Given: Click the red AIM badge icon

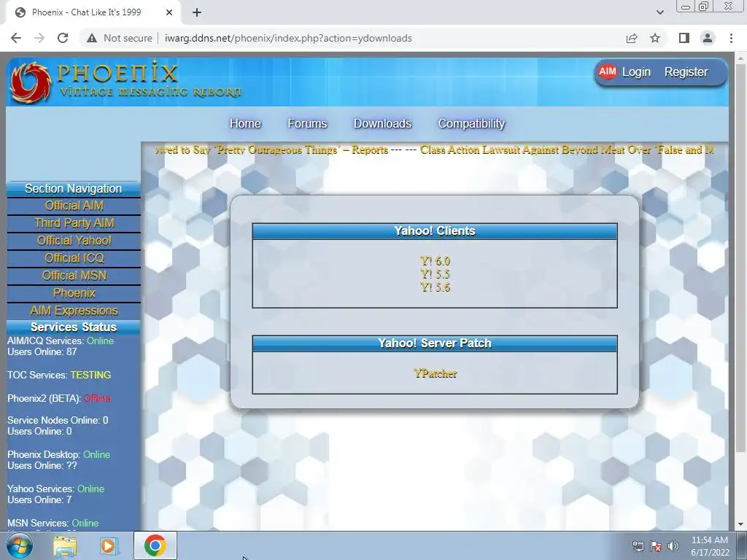Looking at the screenshot, I should pyautogui.click(x=608, y=71).
